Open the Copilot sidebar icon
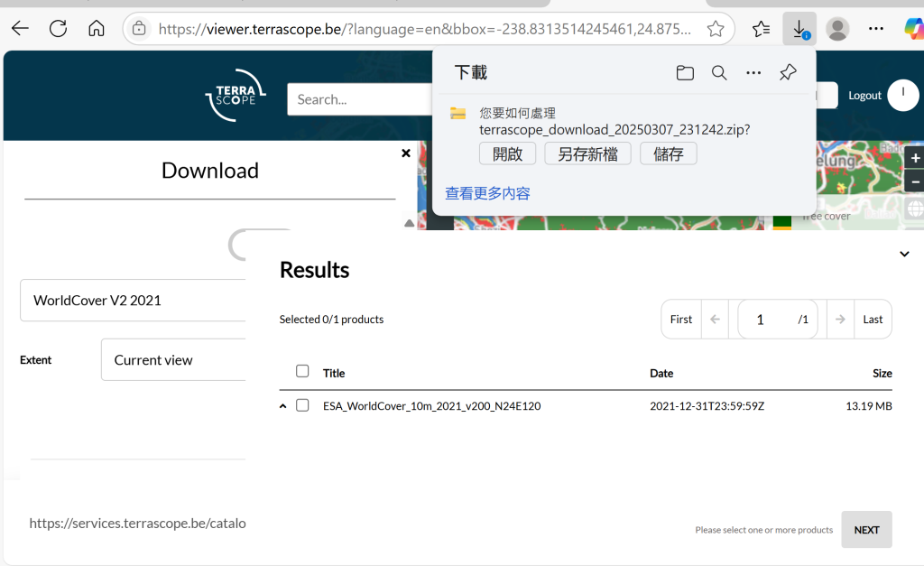 pyautogui.click(x=915, y=28)
